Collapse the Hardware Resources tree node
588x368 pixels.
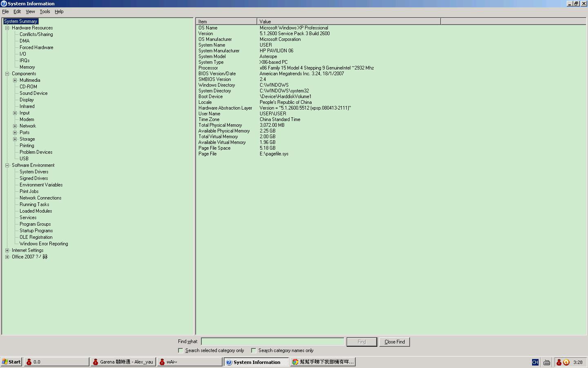(x=7, y=28)
